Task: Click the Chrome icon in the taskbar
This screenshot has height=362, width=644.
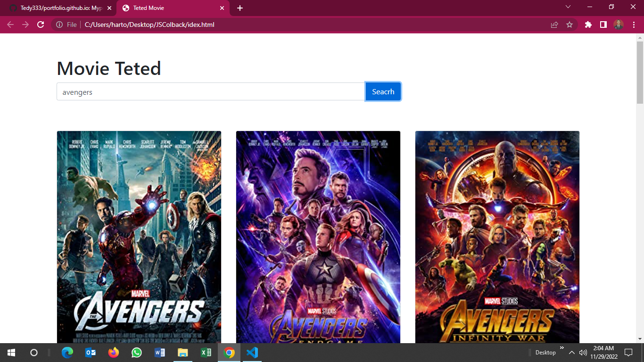Action: 229,353
